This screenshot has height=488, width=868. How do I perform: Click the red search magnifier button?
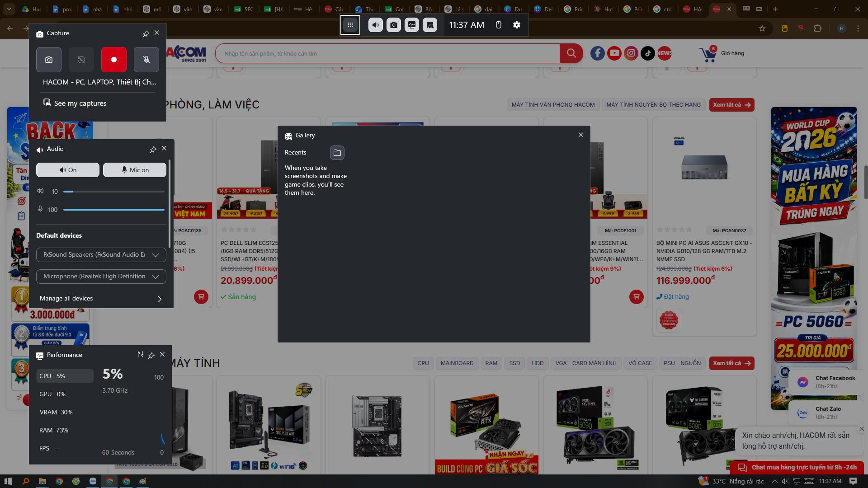pyautogui.click(x=571, y=54)
